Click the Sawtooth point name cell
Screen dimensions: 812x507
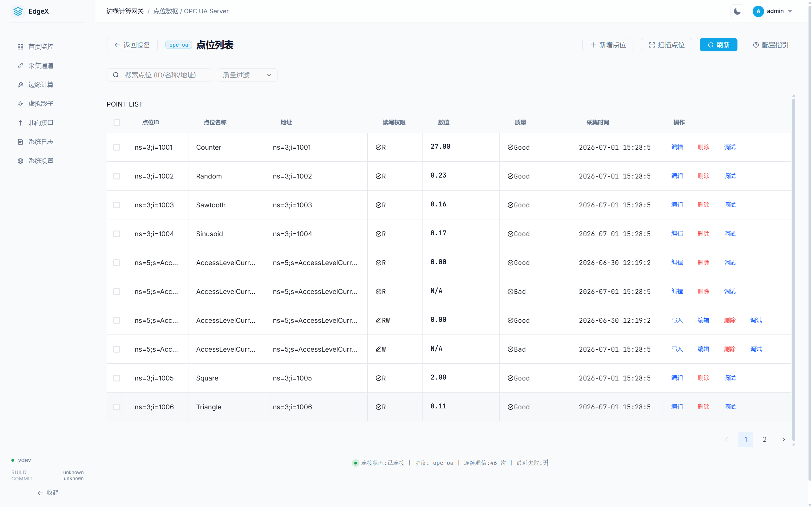226,205
